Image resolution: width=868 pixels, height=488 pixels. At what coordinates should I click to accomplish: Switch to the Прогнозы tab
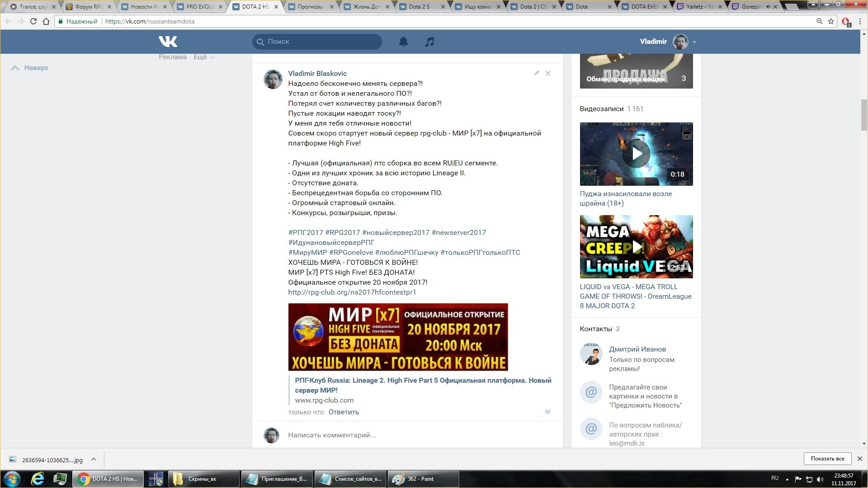tap(311, 7)
